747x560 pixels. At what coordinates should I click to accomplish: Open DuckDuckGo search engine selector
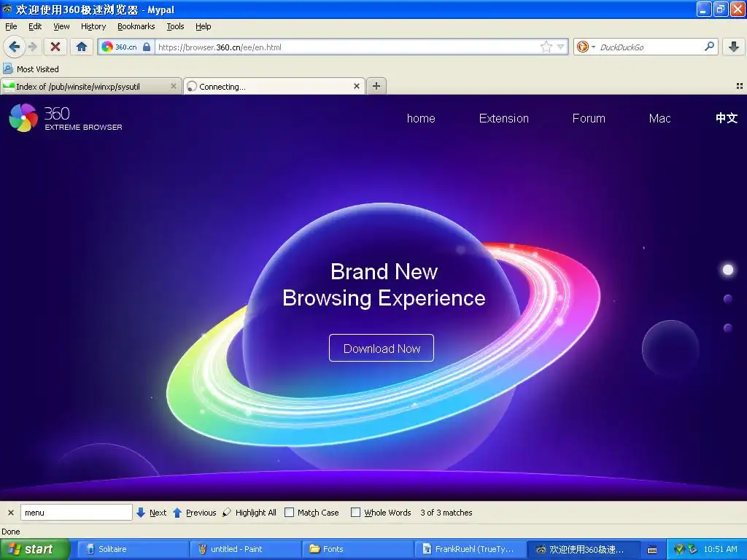586,47
